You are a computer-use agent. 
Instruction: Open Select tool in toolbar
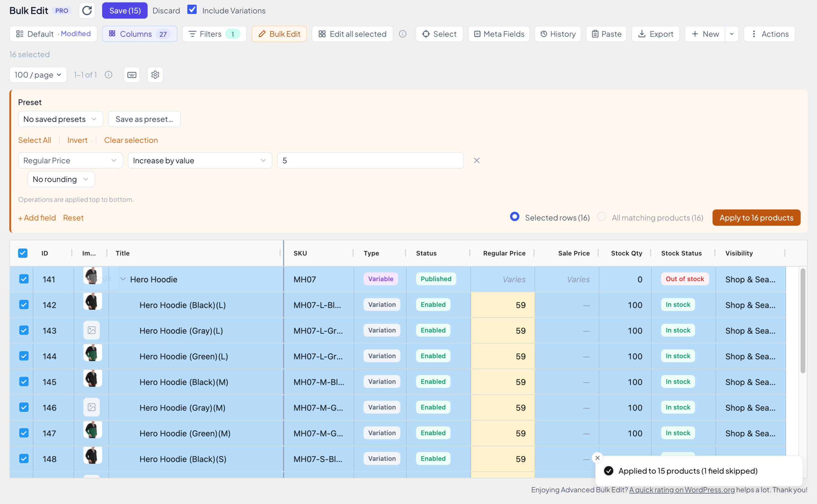[439, 34]
